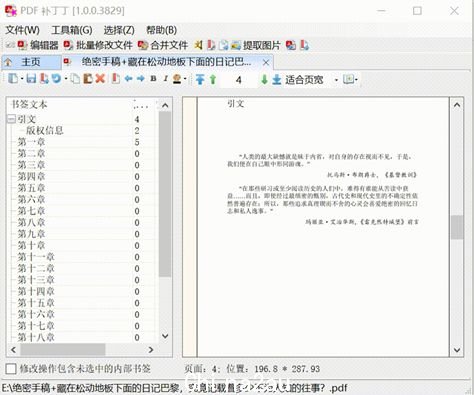
Task: Toggle bold bookmark formatting
Action: pos(153,79)
